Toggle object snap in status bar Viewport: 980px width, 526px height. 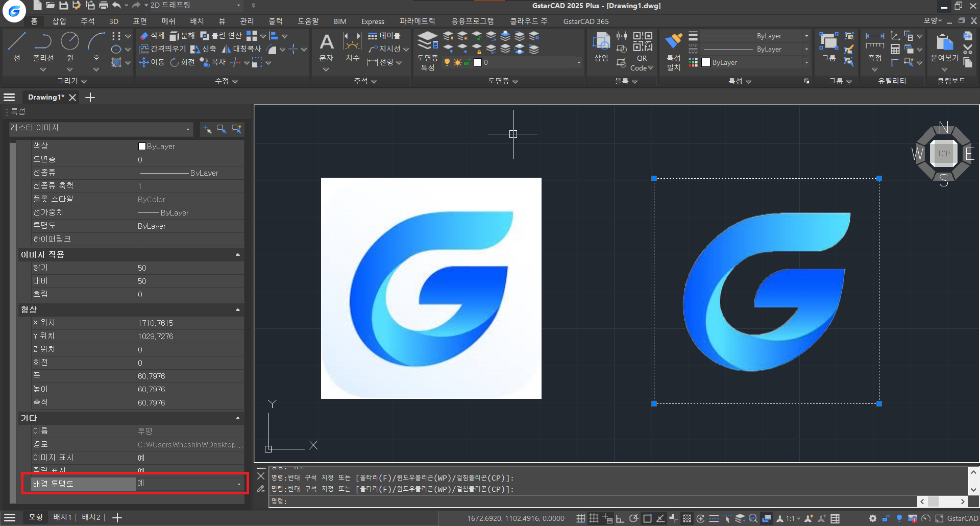click(x=647, y=518)
